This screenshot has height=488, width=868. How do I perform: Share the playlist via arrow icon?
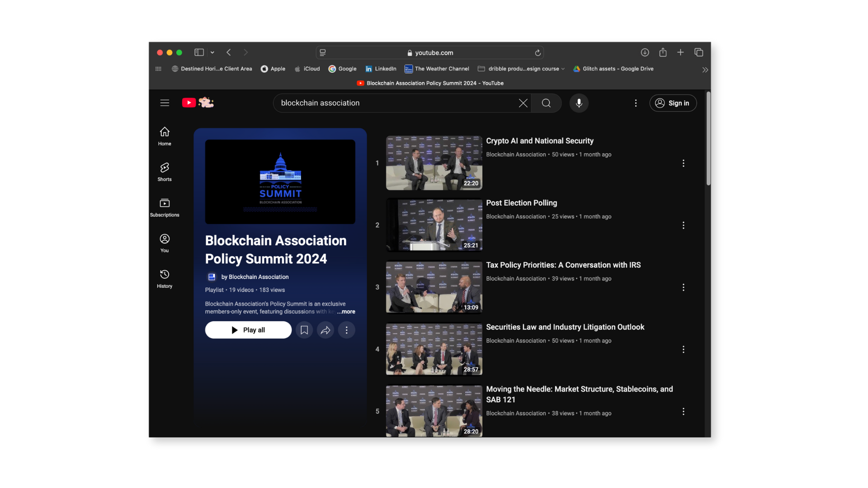(325, 330)
